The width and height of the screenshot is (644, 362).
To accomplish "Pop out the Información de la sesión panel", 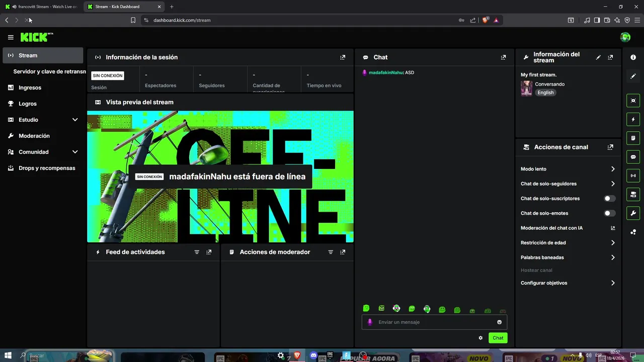I will pos(343,57).
